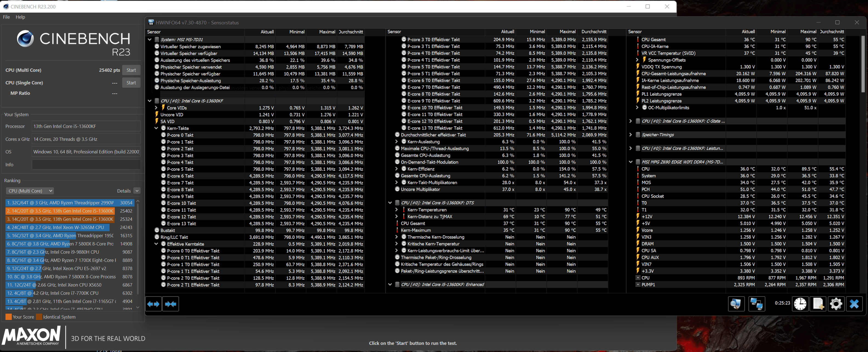Click E-core 13 Takt row
Image resolution: width=868 pixels, height=352 pixels.
tap(255, 223)
